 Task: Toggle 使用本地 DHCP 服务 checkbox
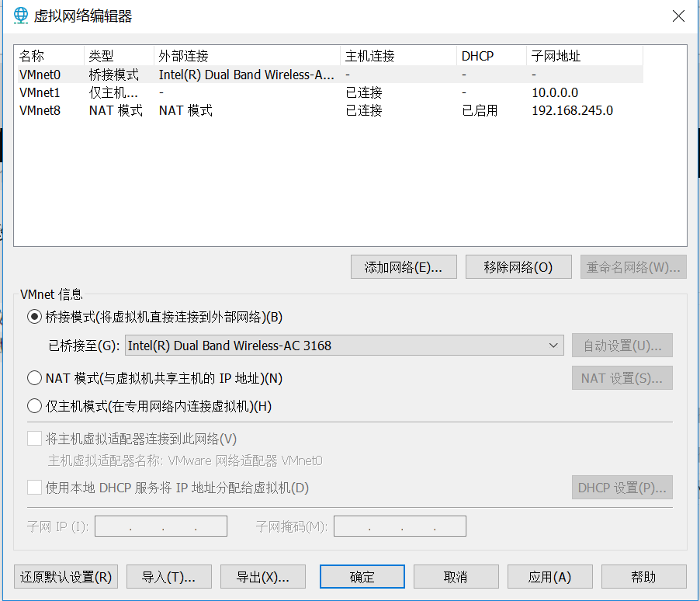[x=34, y=488]
